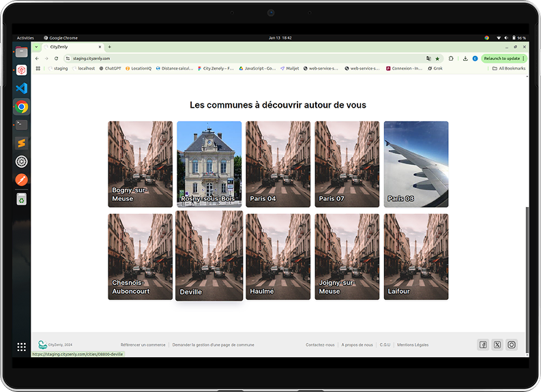Screen dimensions: 541x392
Task: Open the Files app in the dock
Action: click(21, 52)
